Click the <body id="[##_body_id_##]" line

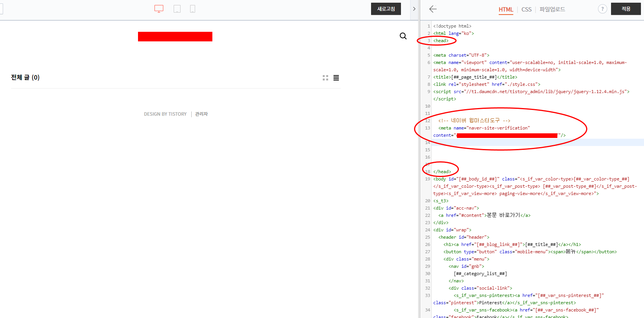531,179
